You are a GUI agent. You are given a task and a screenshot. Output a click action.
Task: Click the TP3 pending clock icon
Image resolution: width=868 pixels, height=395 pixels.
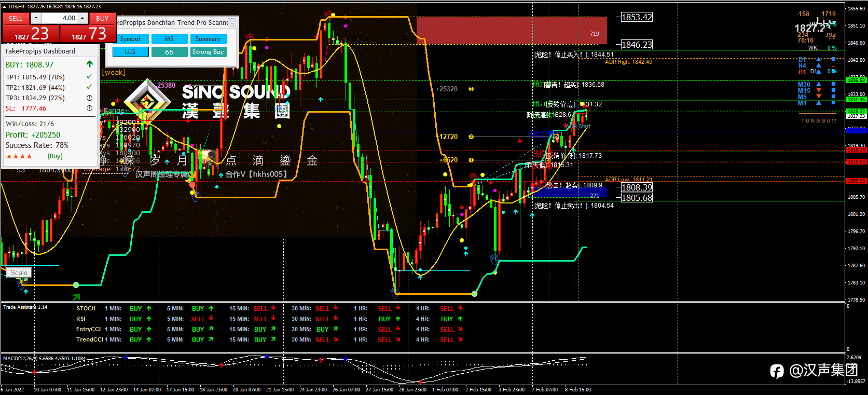pos(89,98)
